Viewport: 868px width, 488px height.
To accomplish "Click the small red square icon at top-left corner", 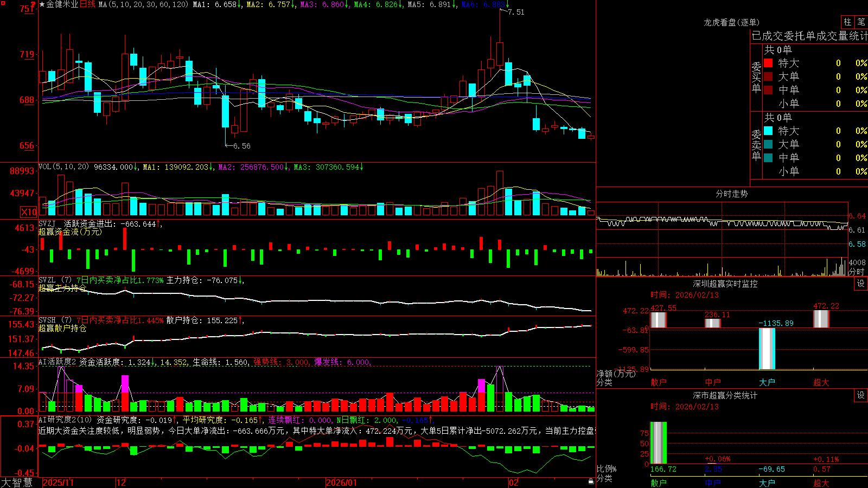I will point(3,3).
